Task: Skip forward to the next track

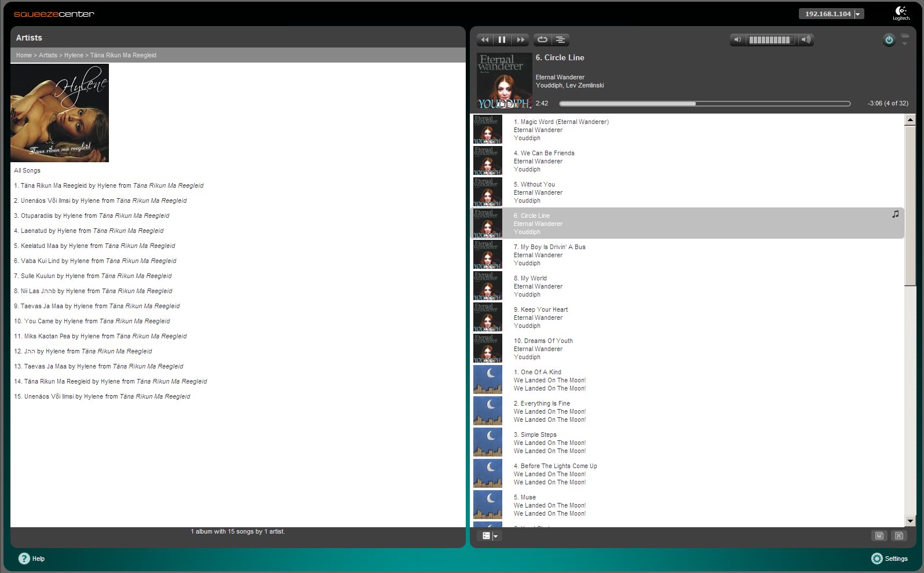Action: pos(520,40)
